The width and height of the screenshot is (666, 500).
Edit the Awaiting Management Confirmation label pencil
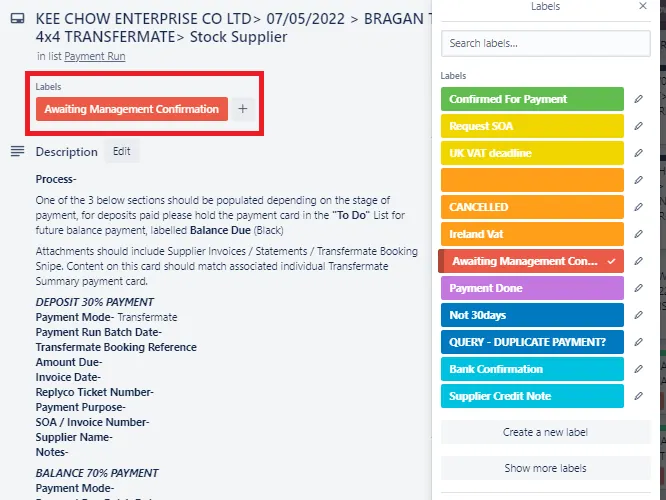point(638,261)
